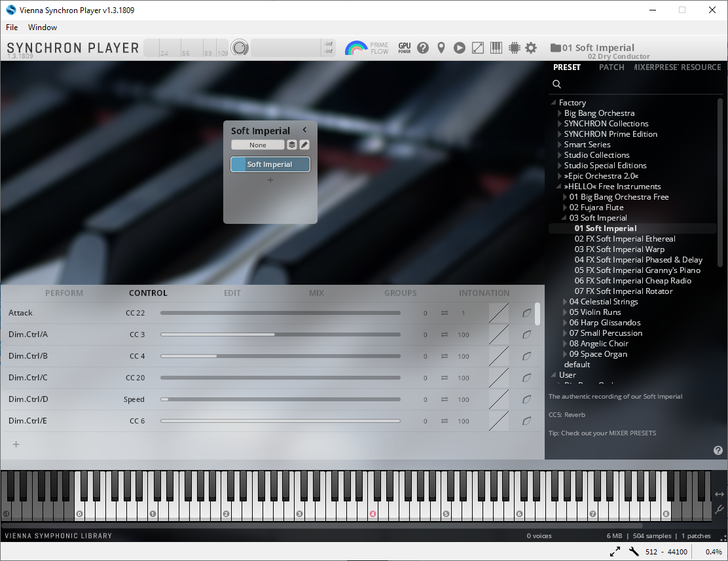Image resolution: width=728 pixels, height=561 pixels.
Task: Click the CPU chip icon
Action: pos(514,48)
